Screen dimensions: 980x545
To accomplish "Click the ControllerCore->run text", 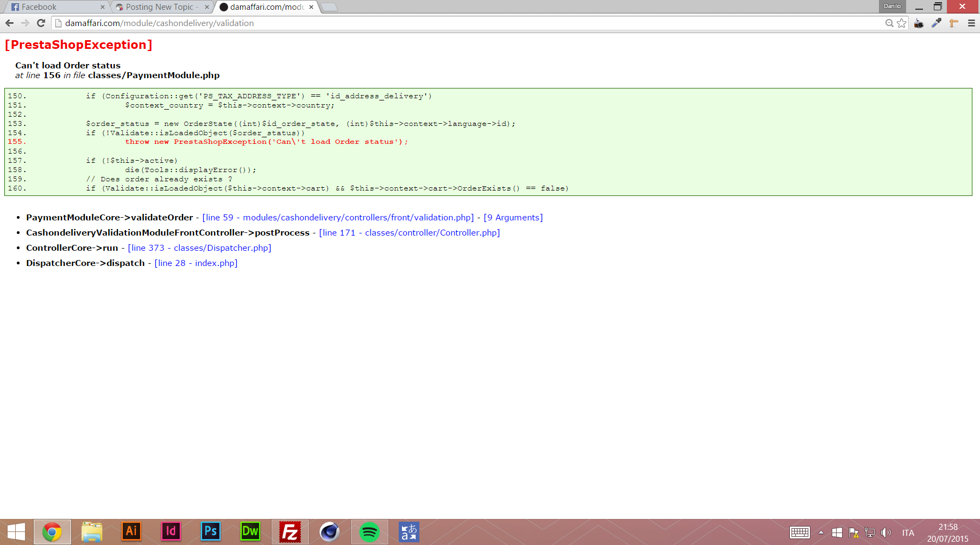I will (x=72, y=248).
